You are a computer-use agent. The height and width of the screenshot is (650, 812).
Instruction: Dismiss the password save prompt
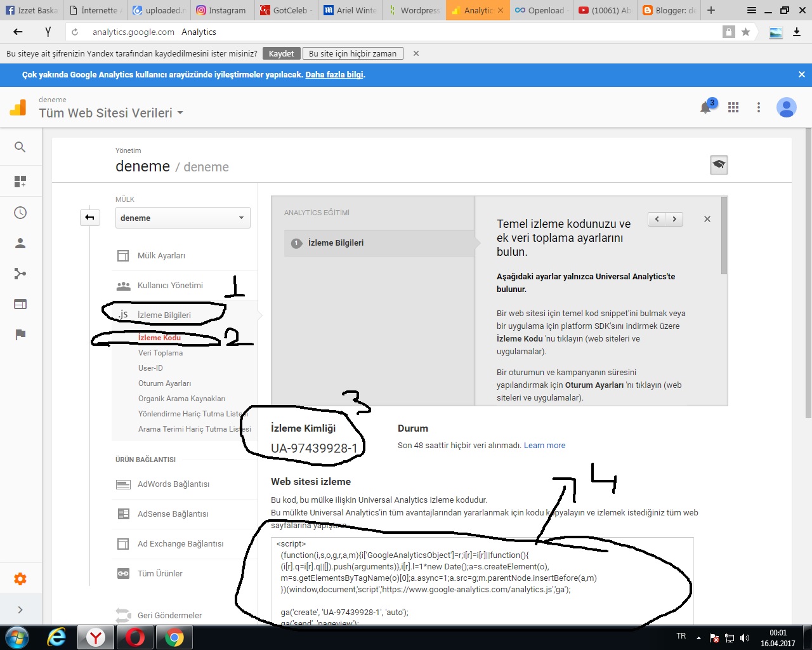click(416, 54)
